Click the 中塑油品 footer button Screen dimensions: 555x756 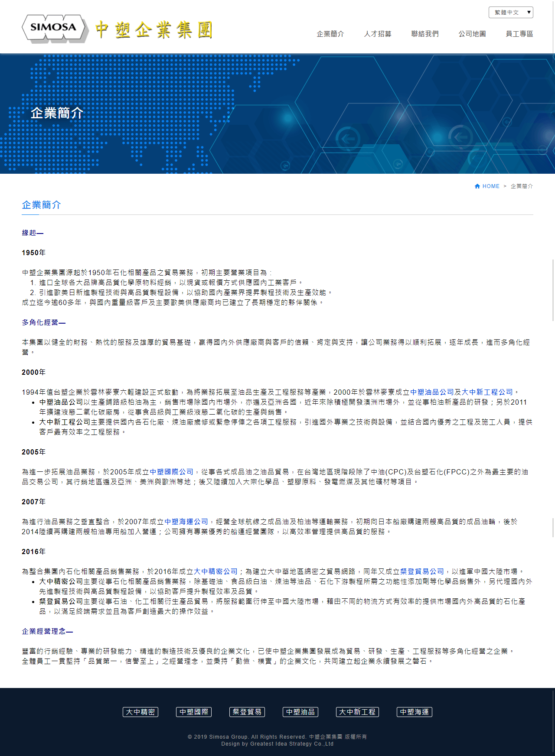300,712
